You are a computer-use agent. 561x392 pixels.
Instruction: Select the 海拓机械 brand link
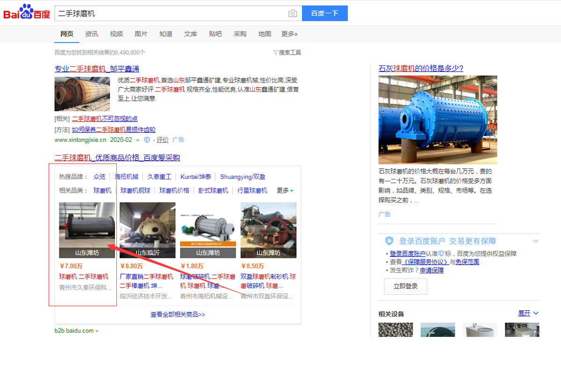tap(127, 177)
